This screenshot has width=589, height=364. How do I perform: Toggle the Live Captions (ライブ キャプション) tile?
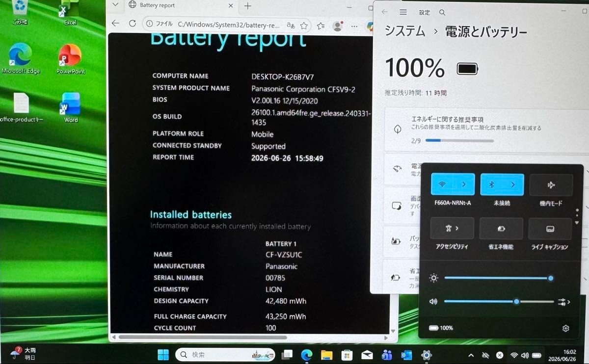pyautogui.click(x=550, y=229)
